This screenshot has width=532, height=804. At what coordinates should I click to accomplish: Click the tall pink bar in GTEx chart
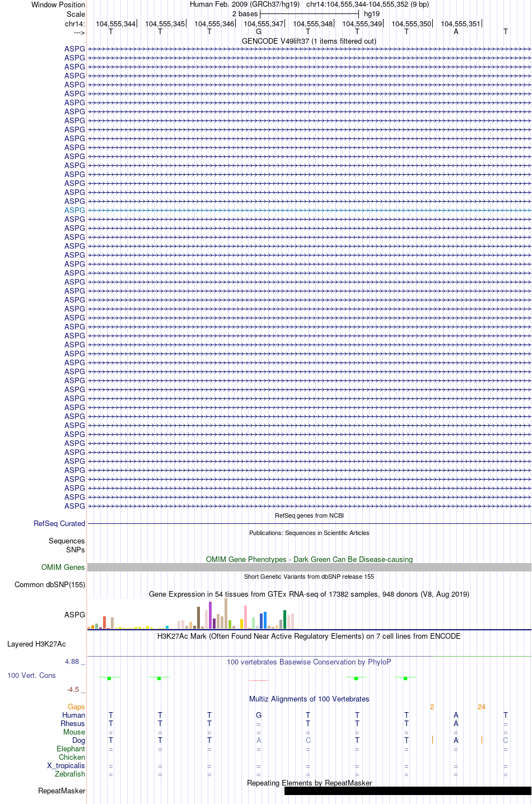(245, 617)
